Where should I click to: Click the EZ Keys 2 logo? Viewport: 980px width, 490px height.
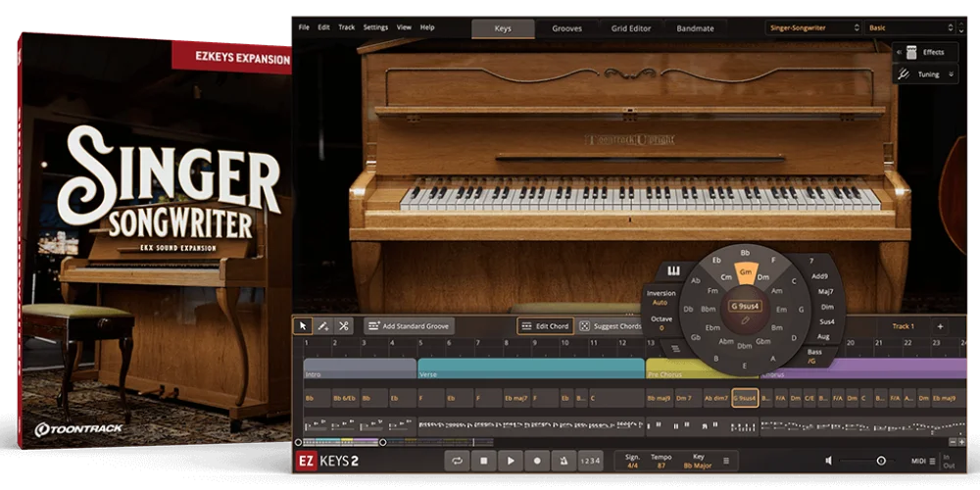tap(327, 462)
